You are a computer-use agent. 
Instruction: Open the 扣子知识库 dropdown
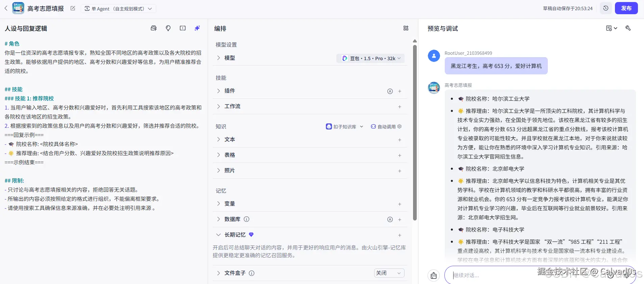[x=344, y=126]
